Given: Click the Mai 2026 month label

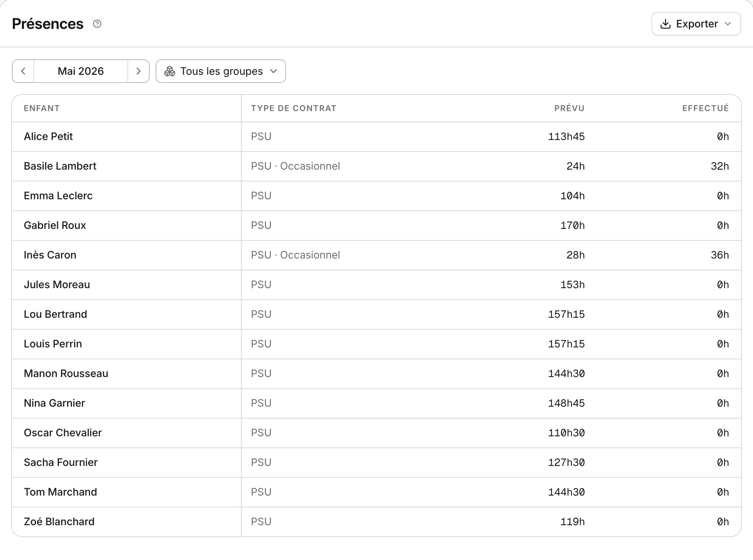Looking at the screenshot, I should (81, 71).
